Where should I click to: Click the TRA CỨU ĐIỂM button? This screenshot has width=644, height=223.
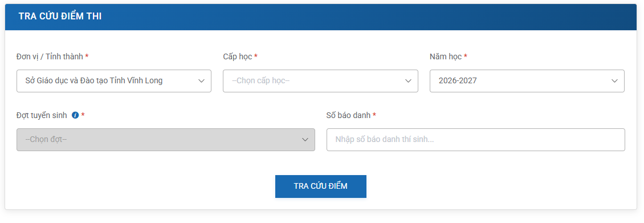(321, 186)
